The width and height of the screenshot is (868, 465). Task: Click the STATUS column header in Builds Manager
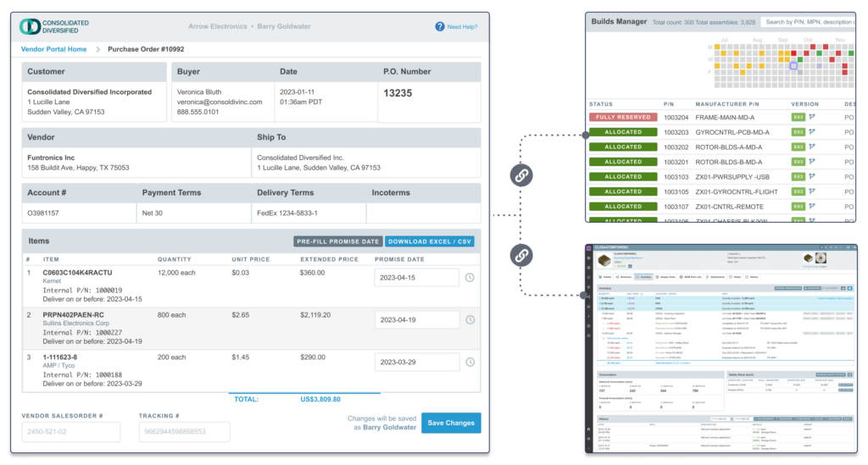click(601, 104)
